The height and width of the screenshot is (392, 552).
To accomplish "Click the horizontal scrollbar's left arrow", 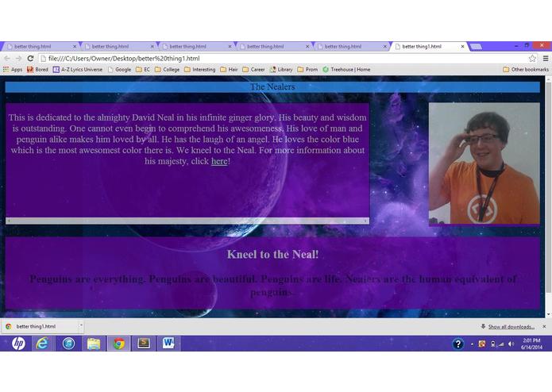I will pyautogui.click(x=9, y=221).
